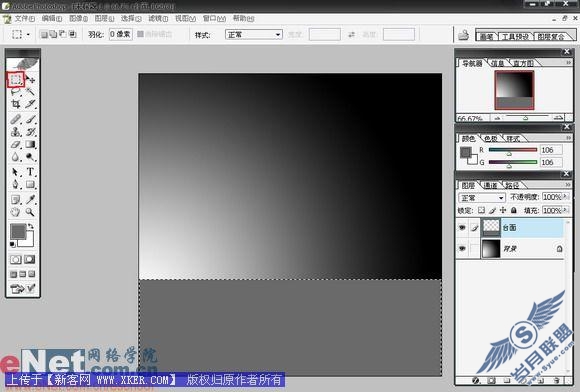580x392 pixels.
Task: Swap width and height arrows icon
Action: [x=351, y=34]
